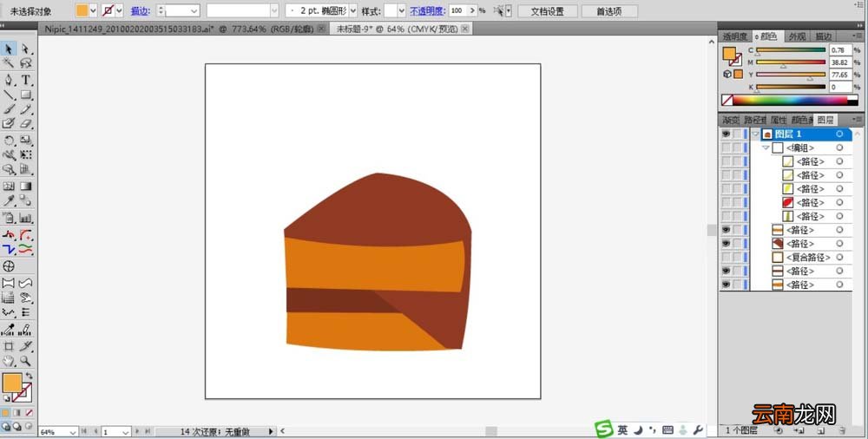
Task: Click the Y yellow color slider
Action: pos(791,75)
